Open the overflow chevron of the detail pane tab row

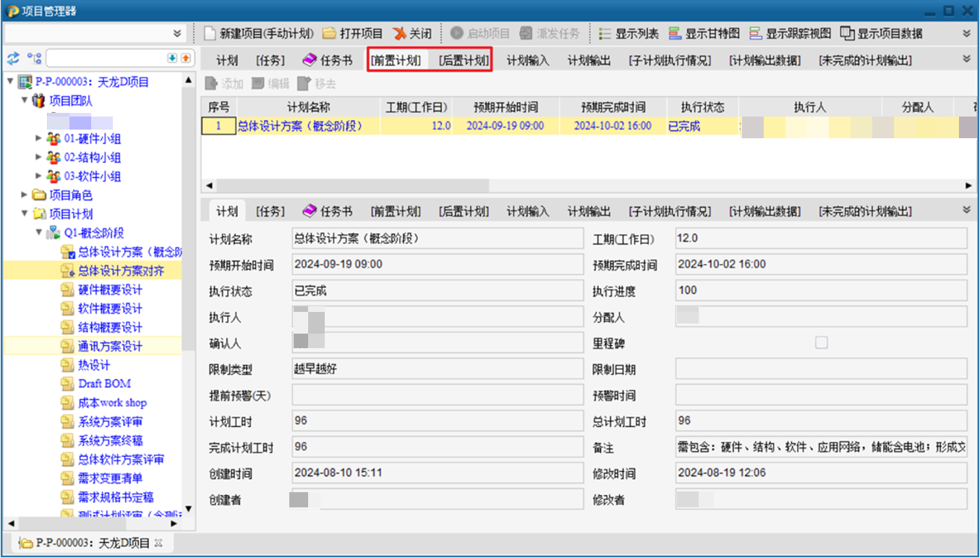[967, 210]
